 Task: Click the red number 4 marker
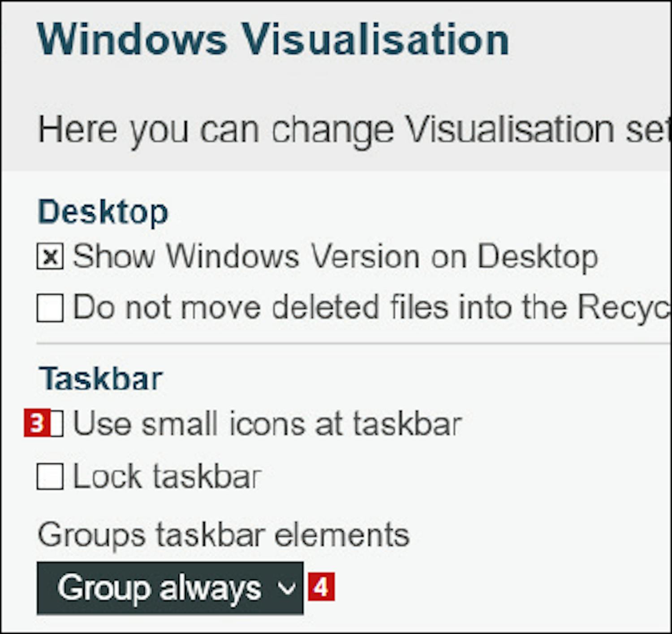click(321, 588)
